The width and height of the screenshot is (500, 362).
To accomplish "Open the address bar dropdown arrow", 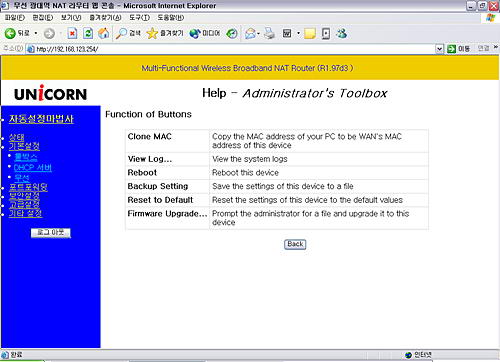I will pyautogui.click(x=439, y=49).
